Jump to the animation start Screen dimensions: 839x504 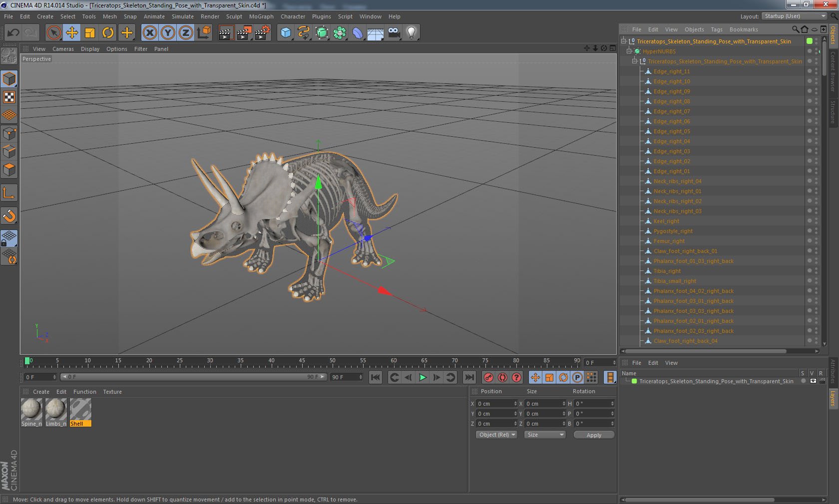pos(376,377)
